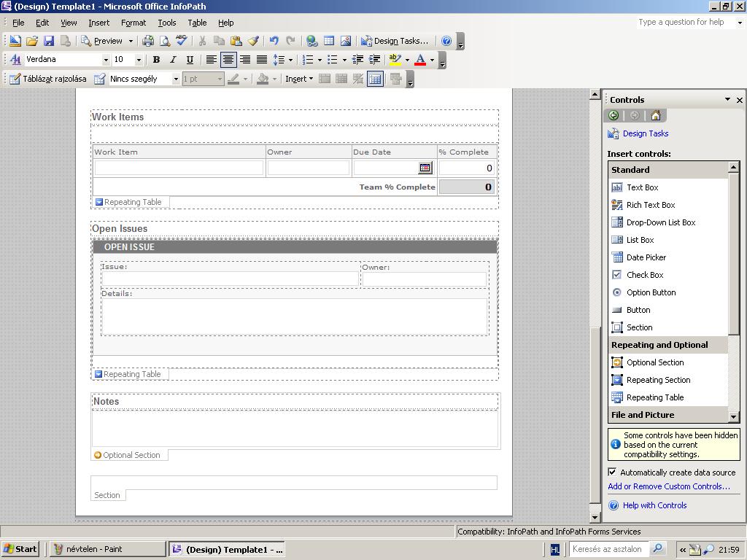Click the Undo arrow icon
Image resolution: width=747 pixels, height=560 pixels.
point(274,42)
